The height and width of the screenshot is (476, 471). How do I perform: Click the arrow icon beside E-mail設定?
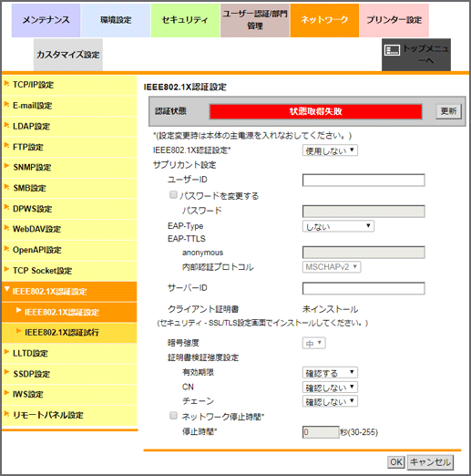point(6,104)
